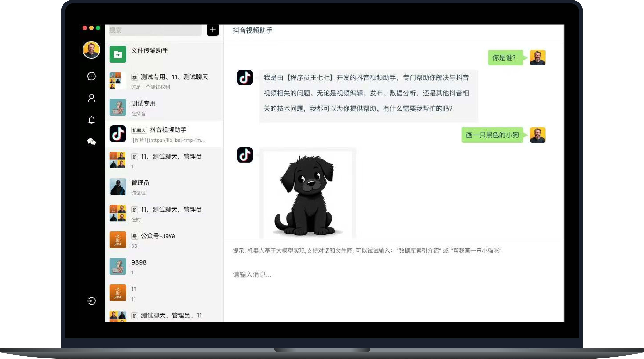Select the 抖音视频助手 robot conversation
The image size is (644, 359).
(x=164, y=134)
